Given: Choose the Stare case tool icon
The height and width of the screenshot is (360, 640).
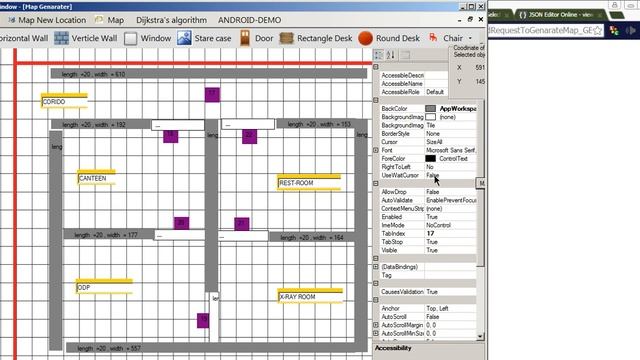Looking at the screenshot, I should pos(184,38).
